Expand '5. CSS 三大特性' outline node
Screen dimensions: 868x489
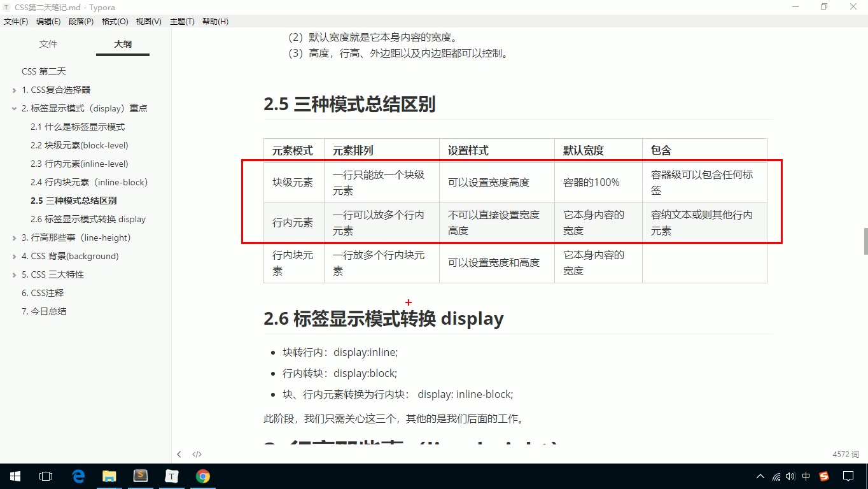point(14,275)
